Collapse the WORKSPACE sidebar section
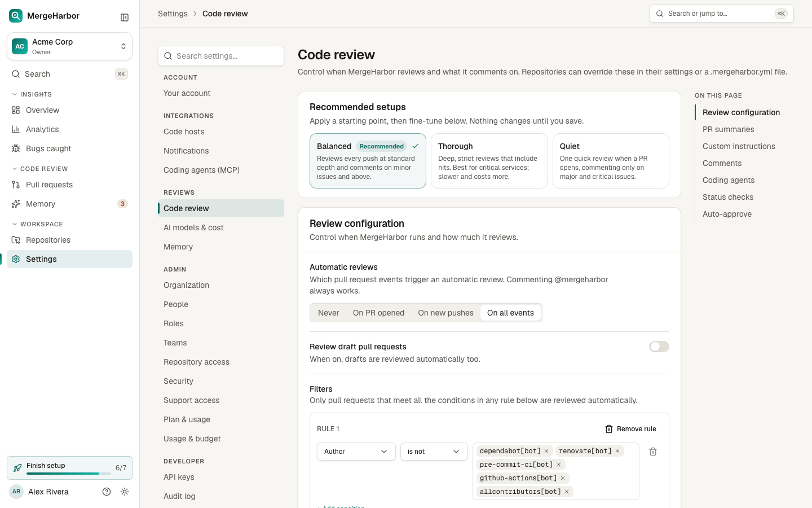Viewport: 812px width, 508px height. pyautogui.click(x=37, y=224)
